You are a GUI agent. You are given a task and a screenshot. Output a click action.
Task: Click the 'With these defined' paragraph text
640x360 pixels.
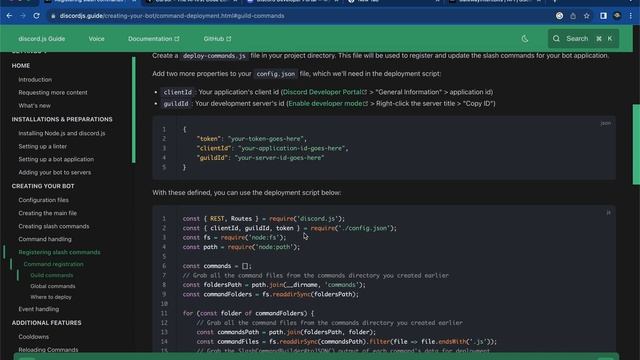click(x=247, y=193)
